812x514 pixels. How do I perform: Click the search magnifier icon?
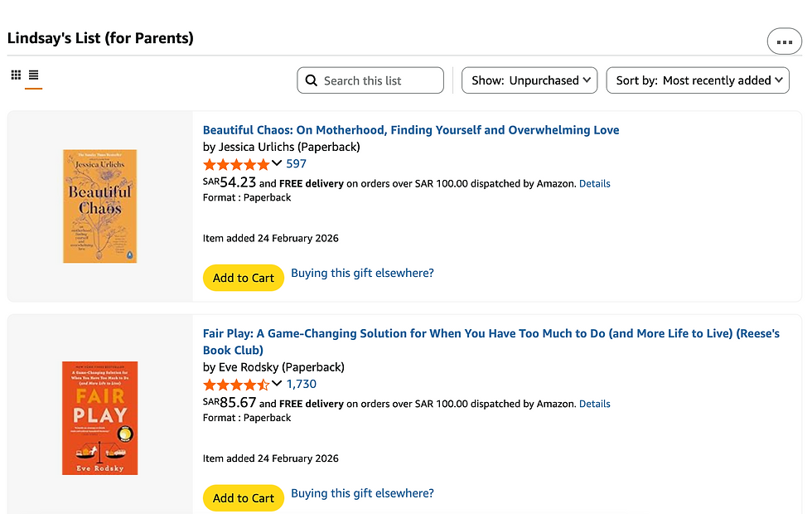[x=312, y=80]
